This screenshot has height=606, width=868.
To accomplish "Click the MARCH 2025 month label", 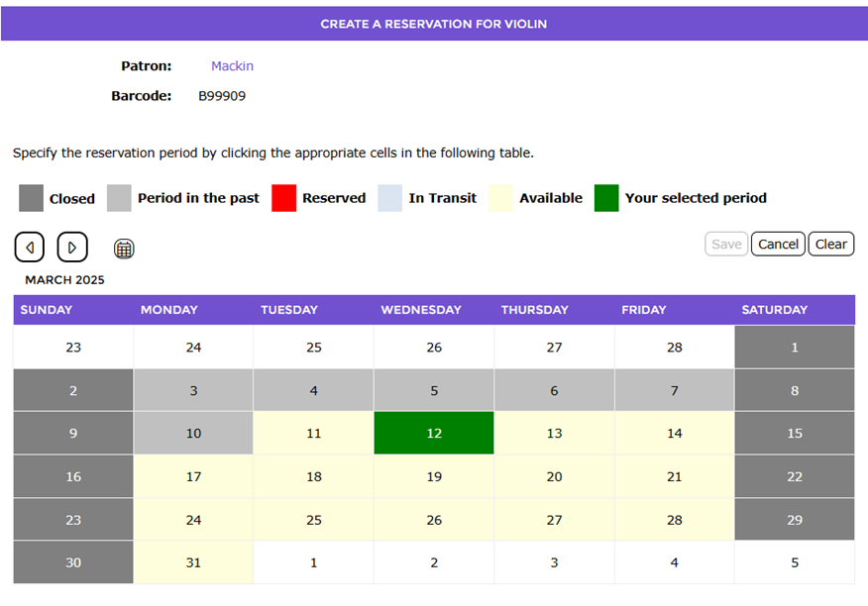I will pyautogui.click(x=64, y=280).
